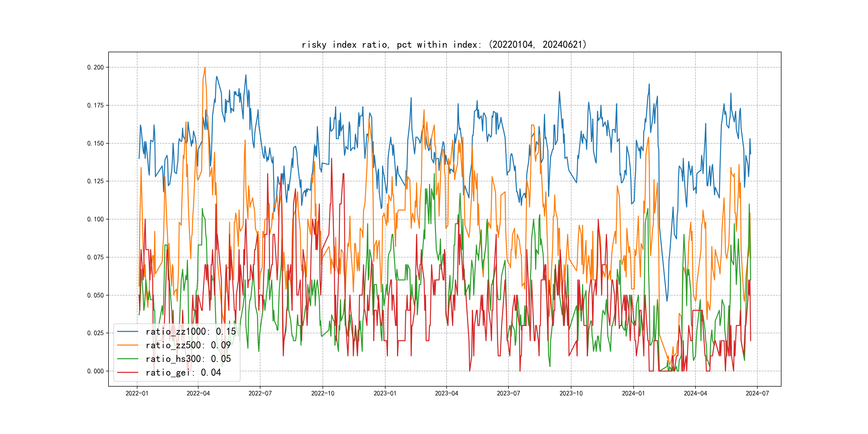The height and width of the screenshot is (434, 868).
Task: Click the 2022-01 x-axis tick label
Action: [137, 393]
